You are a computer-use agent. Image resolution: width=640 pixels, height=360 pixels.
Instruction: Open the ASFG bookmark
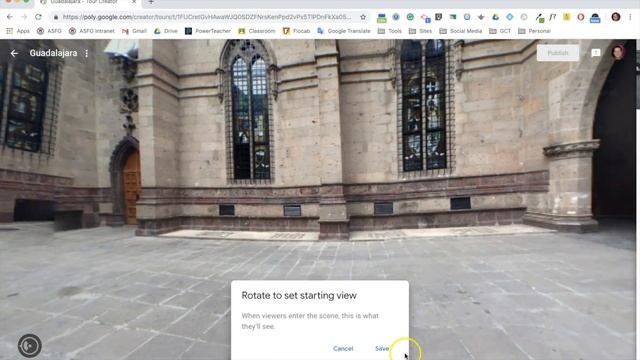tap(49, 31)
